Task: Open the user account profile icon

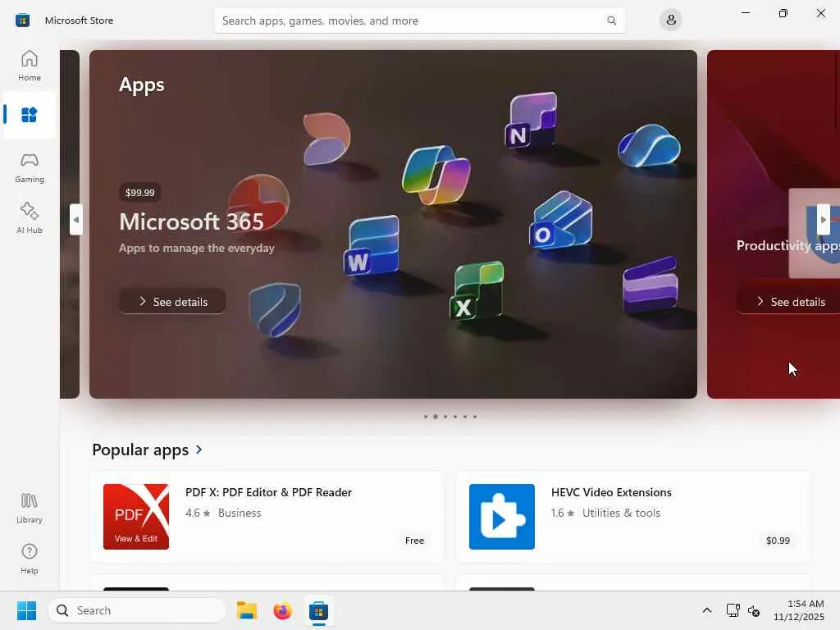Action: pyautogui.click(x=670, y=21)
